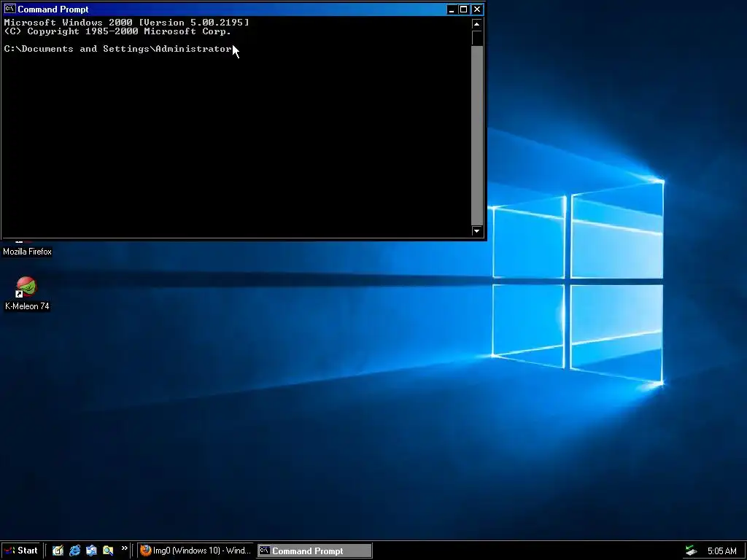Screen dimensions: 747x560
Task: Close the Command Prompt window
Action: click(x=477, y=9)
